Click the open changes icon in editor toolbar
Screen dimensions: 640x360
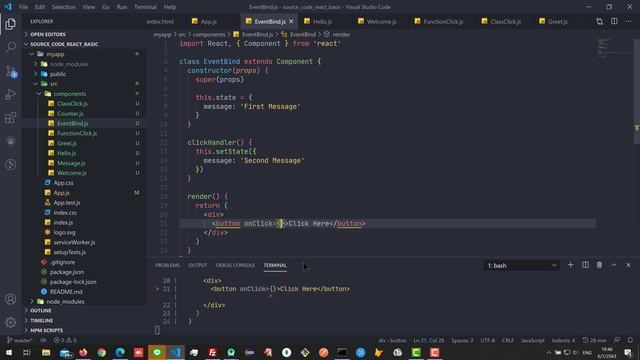pyautogui.click(x=599, y=21)
